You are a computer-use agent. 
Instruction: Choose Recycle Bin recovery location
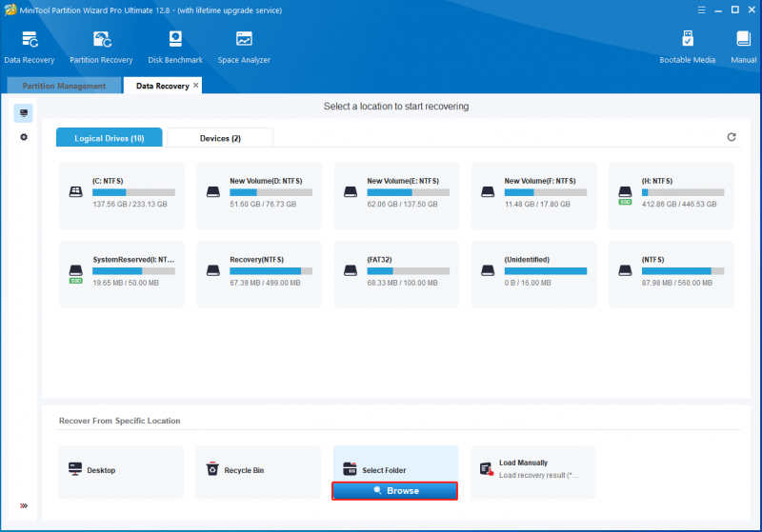tap(258, 472)
